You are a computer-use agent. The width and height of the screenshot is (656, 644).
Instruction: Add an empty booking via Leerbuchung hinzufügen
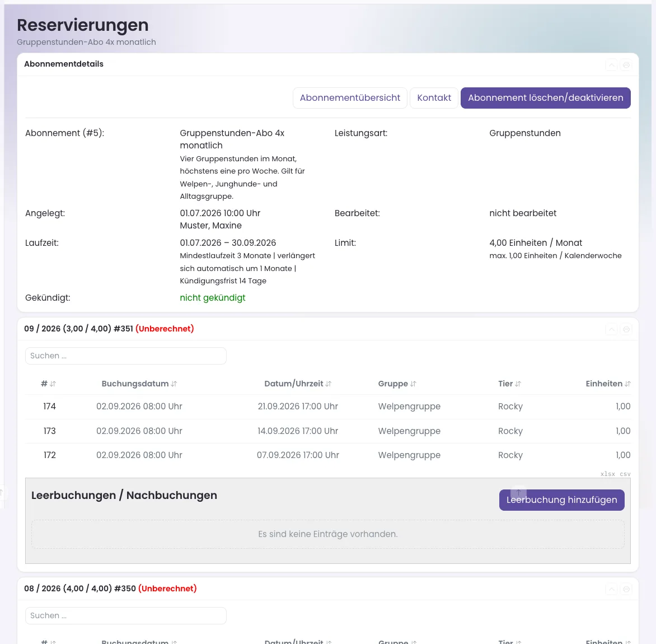(x=561, y=500)
